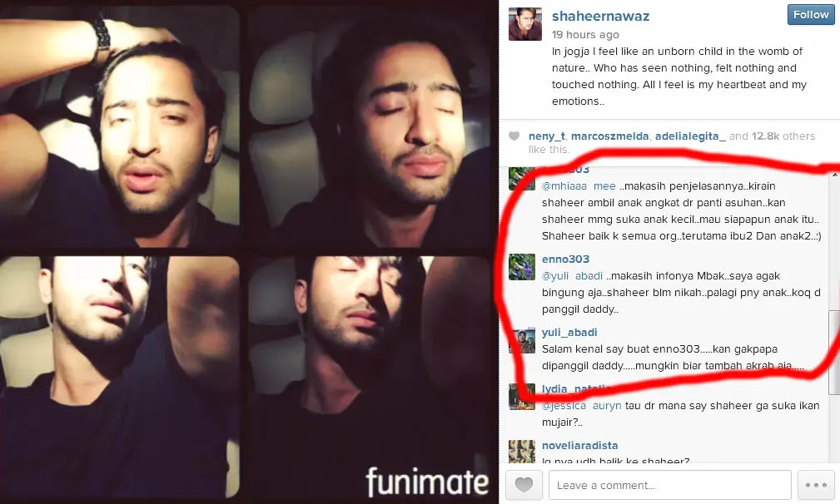Open shaheernawaz profile picture avatar
The height and width of the screenshot is (504, 840).
525,24
